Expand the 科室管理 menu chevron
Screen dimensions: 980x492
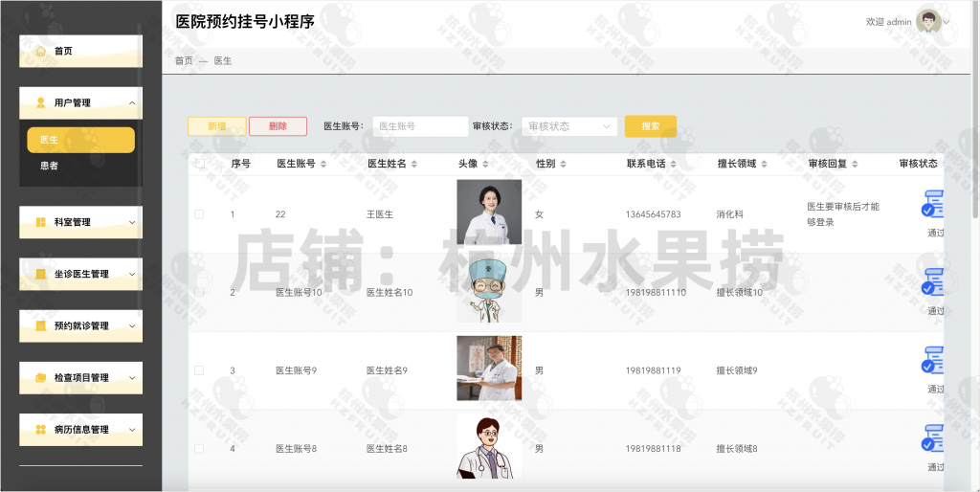132,222
